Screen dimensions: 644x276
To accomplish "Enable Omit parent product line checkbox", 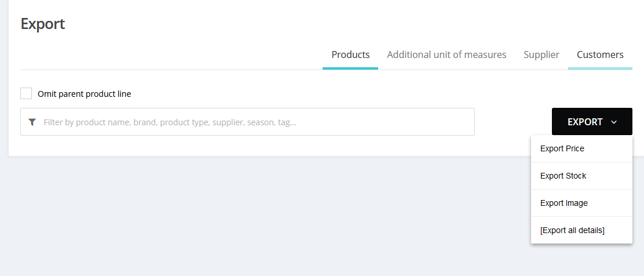I will 26,93.
